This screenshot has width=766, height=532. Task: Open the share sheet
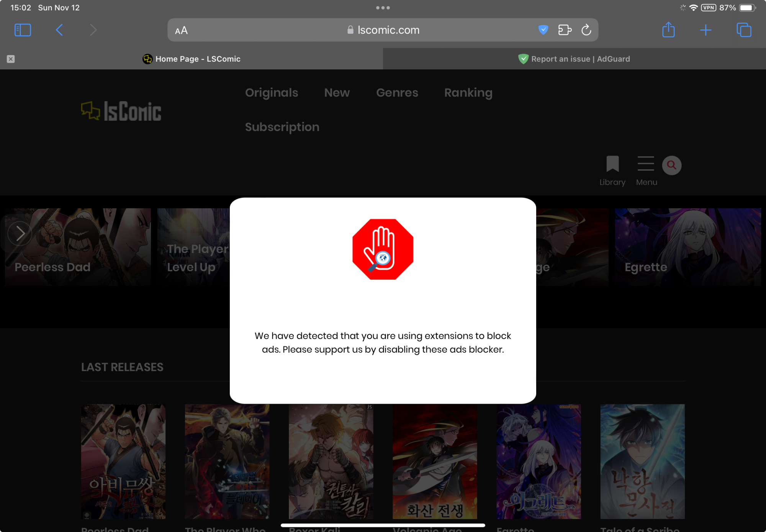[x=668, y=30]
